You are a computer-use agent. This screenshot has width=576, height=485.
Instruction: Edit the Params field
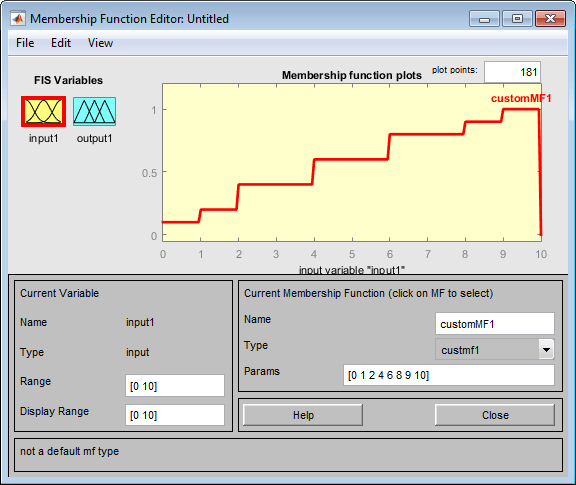[x=449, y=375]
